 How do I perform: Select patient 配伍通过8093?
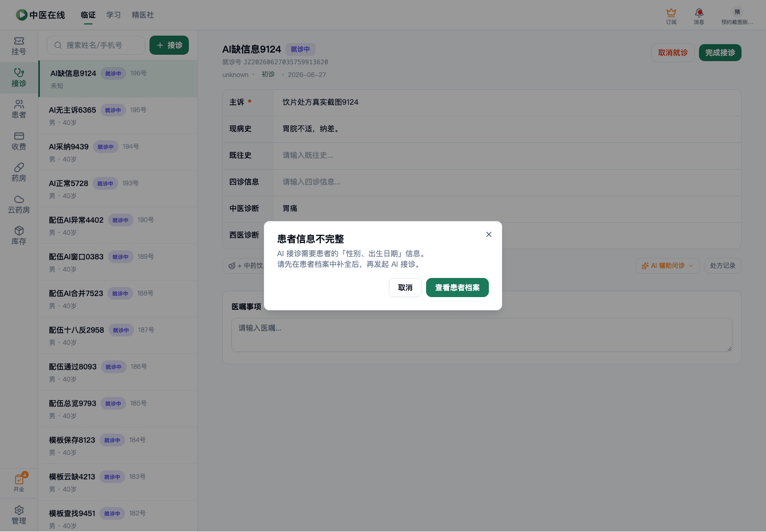tap(118, 372)
